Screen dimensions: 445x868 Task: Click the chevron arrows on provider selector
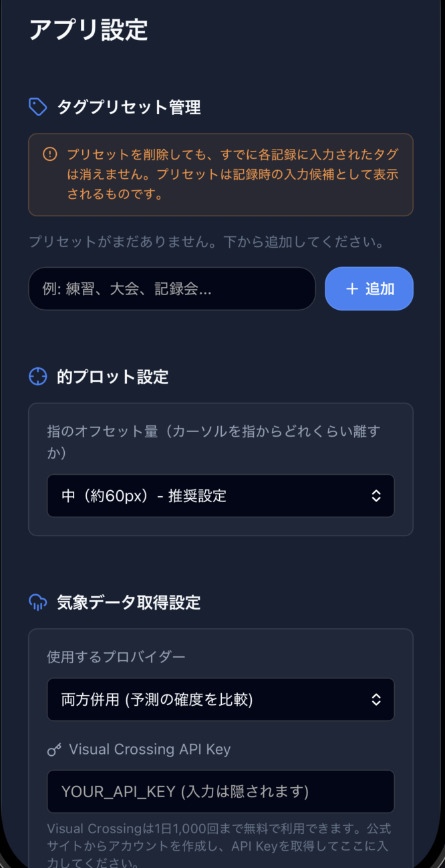376,699
